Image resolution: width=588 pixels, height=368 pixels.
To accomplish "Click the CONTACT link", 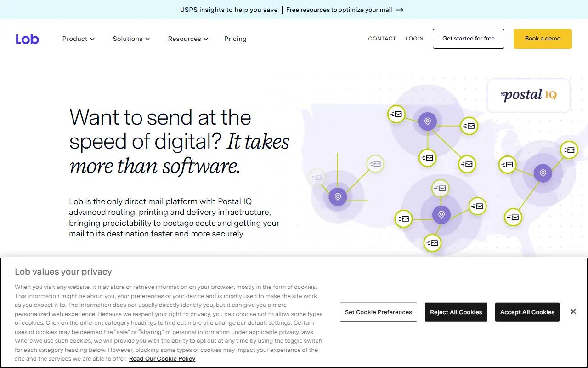I will coord(382,39).
